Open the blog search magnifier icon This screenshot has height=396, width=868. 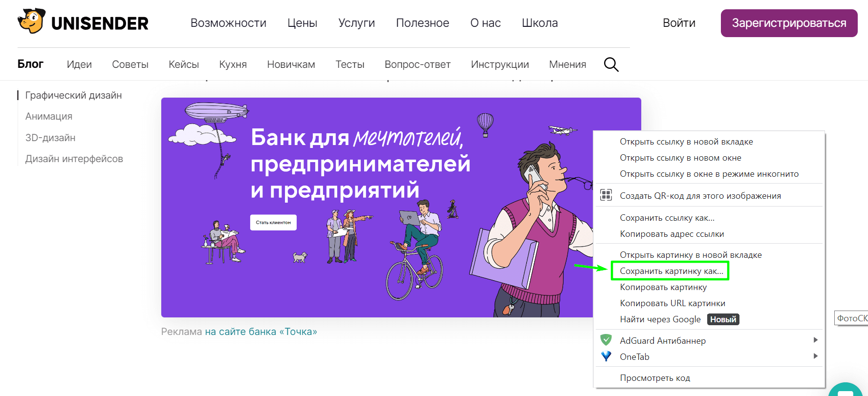tap(611, 64)
